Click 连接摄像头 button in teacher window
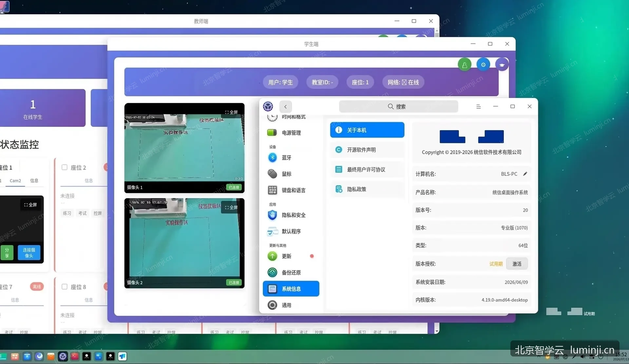This screenshot has width=629, height=364. [x=29, y=253]
